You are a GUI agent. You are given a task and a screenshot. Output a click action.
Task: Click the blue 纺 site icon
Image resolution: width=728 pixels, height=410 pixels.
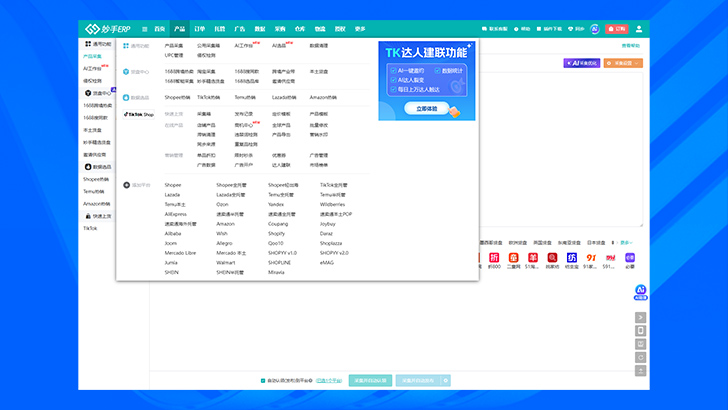click(572, 258)
